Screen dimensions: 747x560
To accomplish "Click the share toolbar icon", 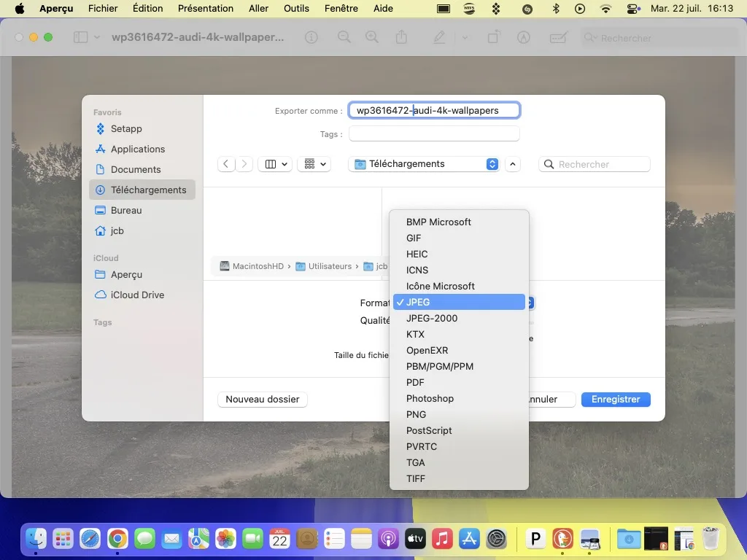I will 402,37.
